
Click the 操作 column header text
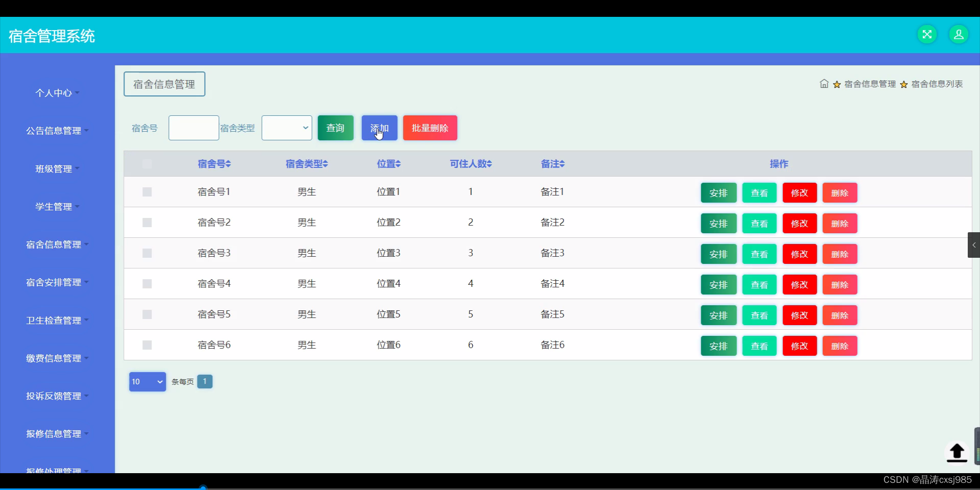[x=779, y=164]
